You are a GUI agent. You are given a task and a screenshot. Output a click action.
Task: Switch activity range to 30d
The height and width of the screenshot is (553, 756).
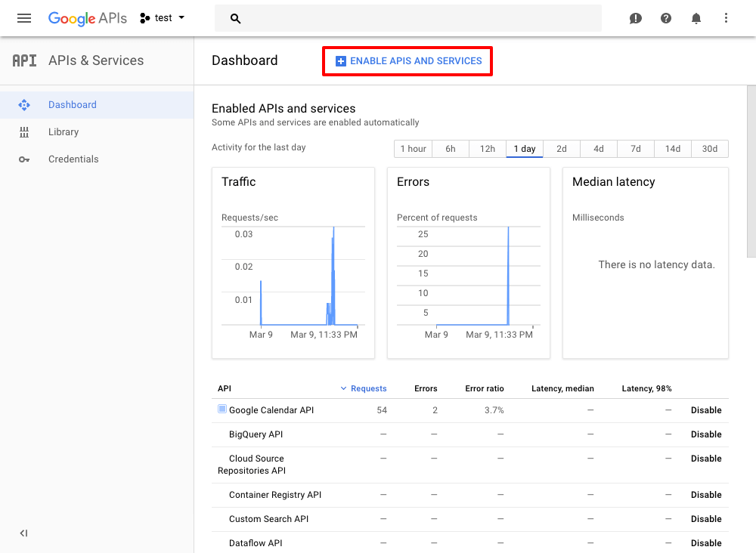710,149
